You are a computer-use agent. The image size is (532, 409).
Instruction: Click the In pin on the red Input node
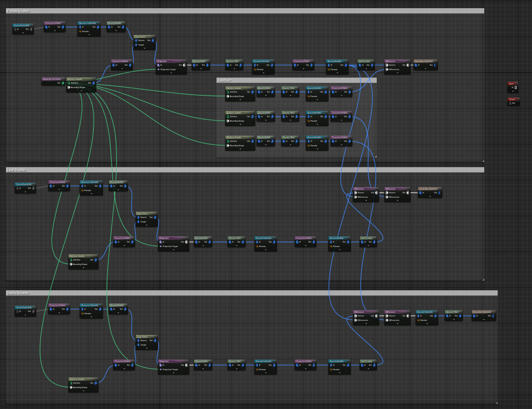click(x=515, y=87)
